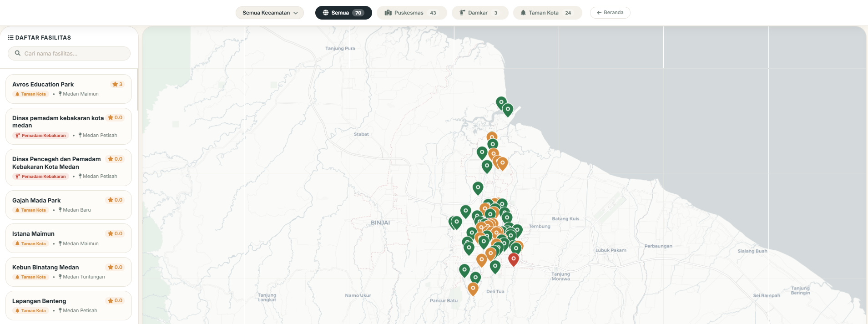This screenshot has height=324, width=868.
Task: Click the hospital icon in Puskesmas tab
Action: (388, 13)
